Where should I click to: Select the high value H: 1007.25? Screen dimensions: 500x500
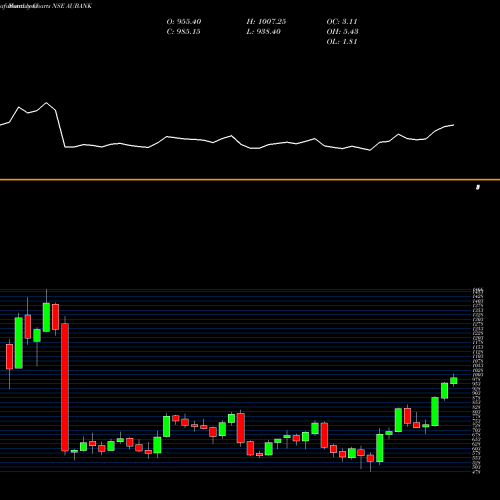pos(266,22)
